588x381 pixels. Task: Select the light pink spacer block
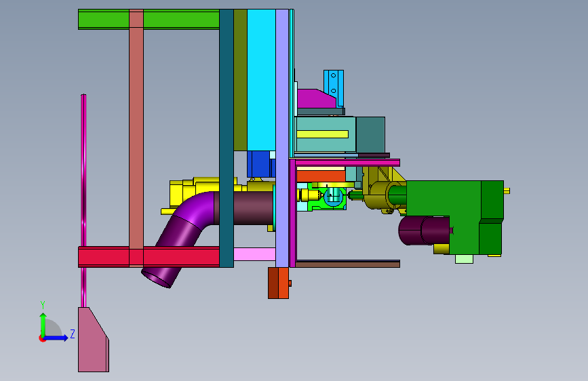(x=254, y=254)
